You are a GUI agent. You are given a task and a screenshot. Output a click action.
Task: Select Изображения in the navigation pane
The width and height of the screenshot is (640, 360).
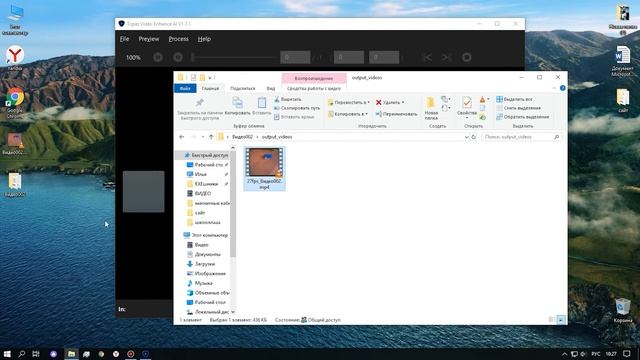(x=207, y=273)
